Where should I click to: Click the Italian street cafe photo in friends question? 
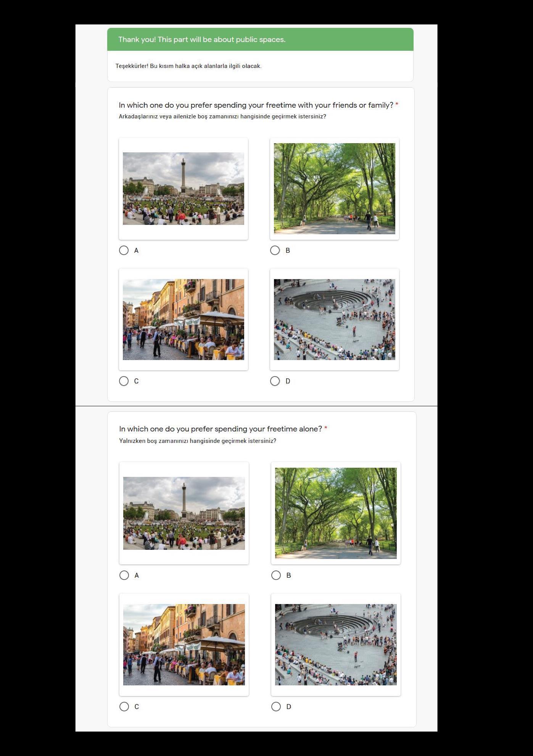pyautogui.click(x=184, y=320)
